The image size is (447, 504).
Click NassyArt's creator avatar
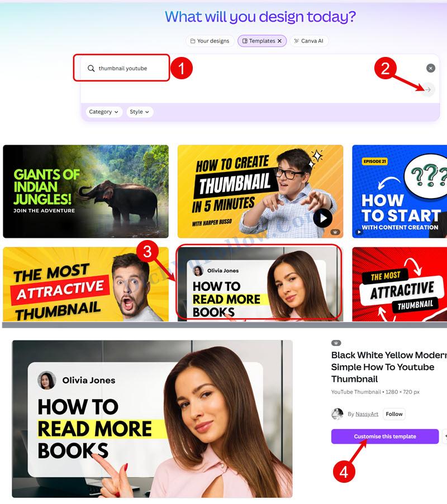point(337,414)
